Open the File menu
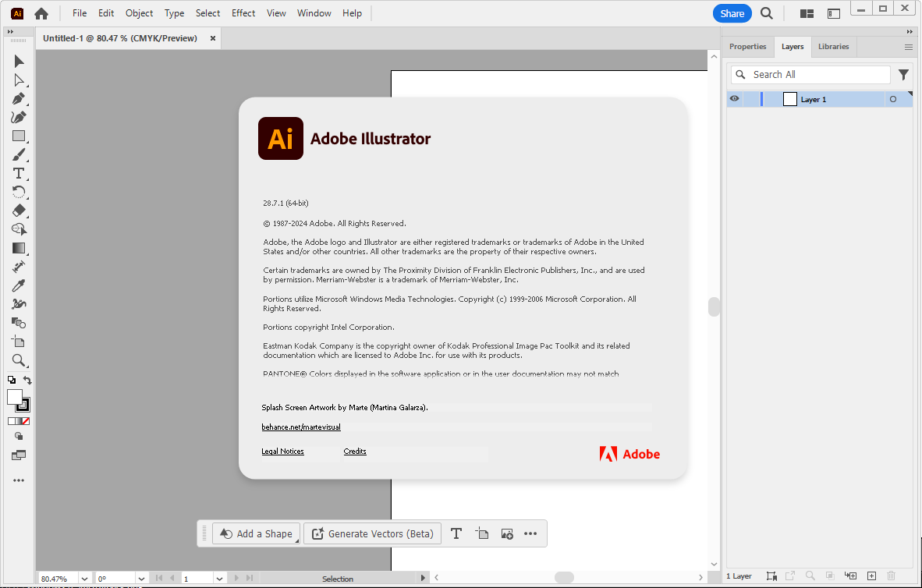This screenshot has width=922, height=588. pos(80,13)
